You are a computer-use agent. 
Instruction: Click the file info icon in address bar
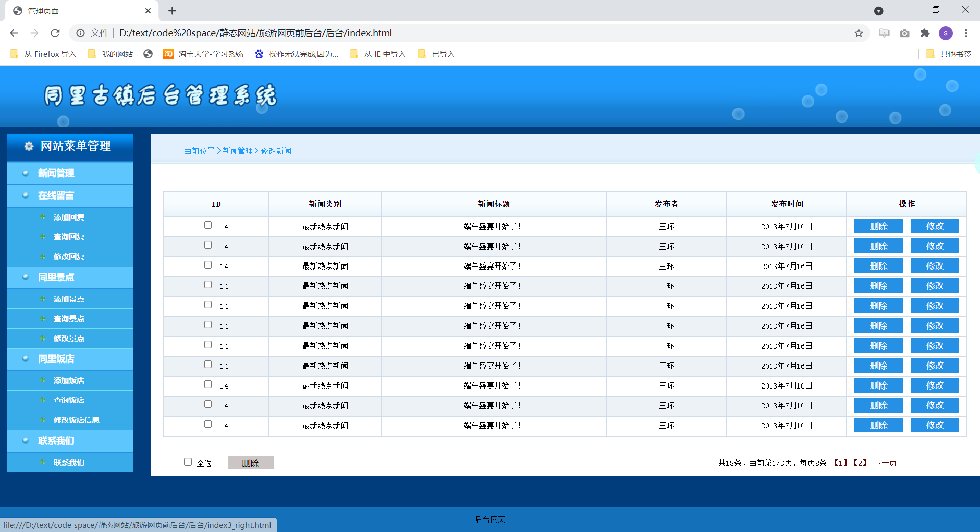click(80, 33)
